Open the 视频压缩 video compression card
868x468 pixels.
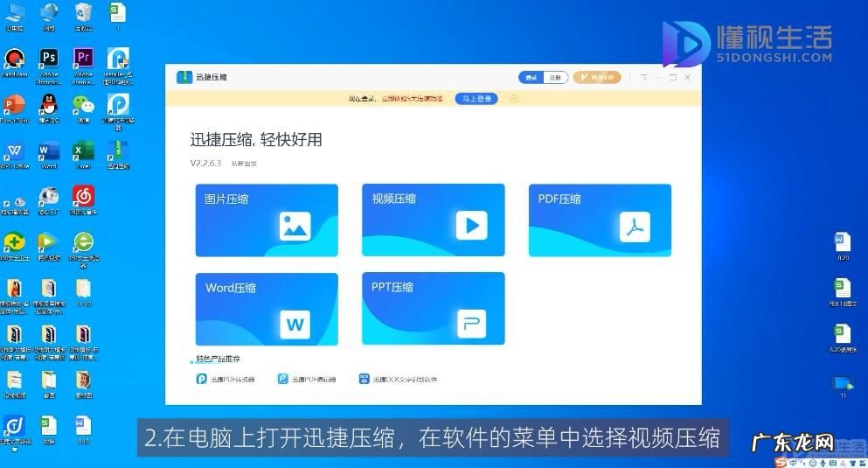click(x=434, y=220)
